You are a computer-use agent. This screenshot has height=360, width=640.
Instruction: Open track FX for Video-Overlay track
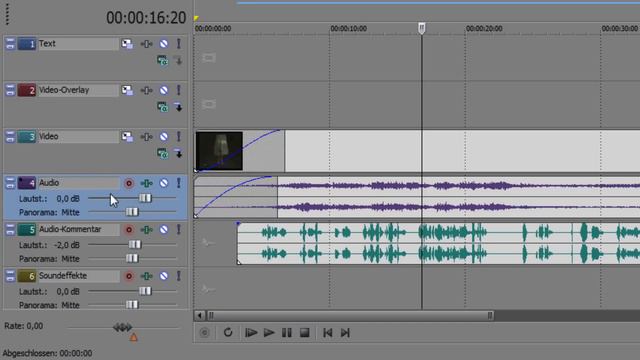point(147,90)
